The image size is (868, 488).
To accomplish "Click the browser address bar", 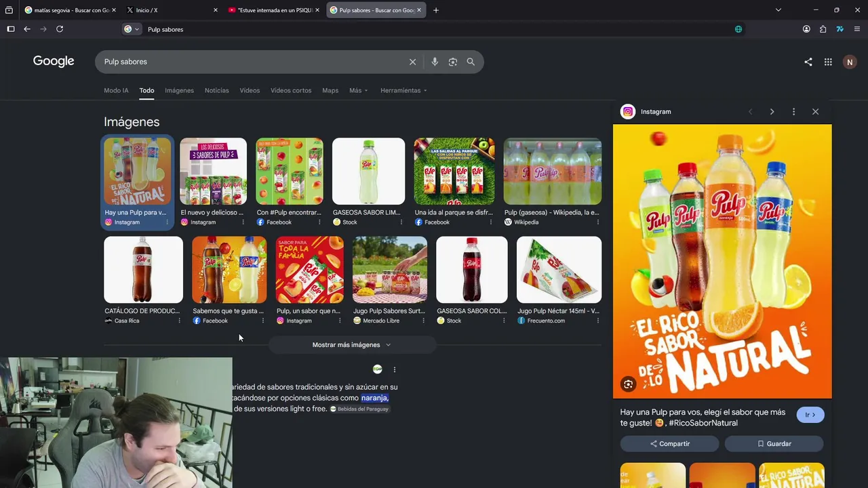I will [434, 29].
